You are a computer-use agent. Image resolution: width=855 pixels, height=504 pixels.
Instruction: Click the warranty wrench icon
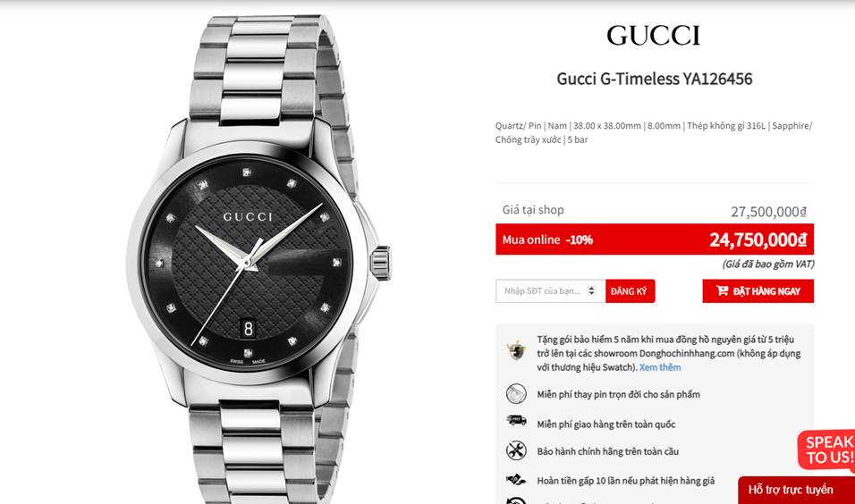pyautogui.click(x=516, y=450)
